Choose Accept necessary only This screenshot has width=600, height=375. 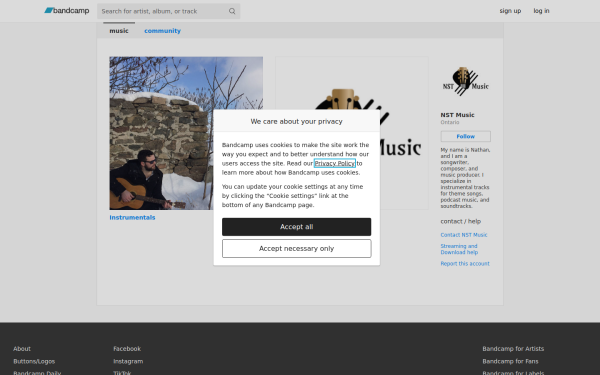point(297,249)
